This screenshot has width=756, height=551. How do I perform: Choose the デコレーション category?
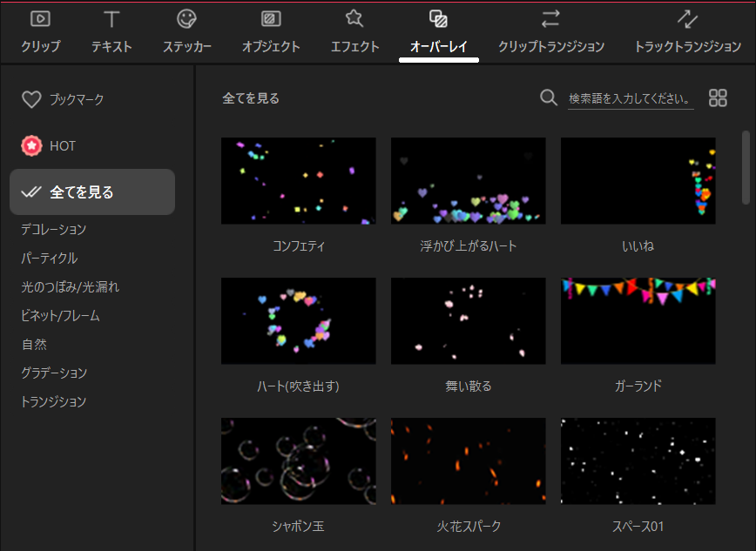(x=54, y=229)
